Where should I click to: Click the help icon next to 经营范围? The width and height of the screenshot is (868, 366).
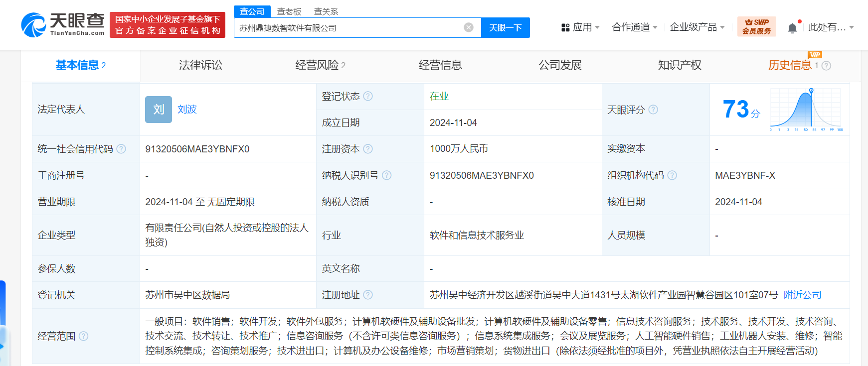[x=84, y=336]
